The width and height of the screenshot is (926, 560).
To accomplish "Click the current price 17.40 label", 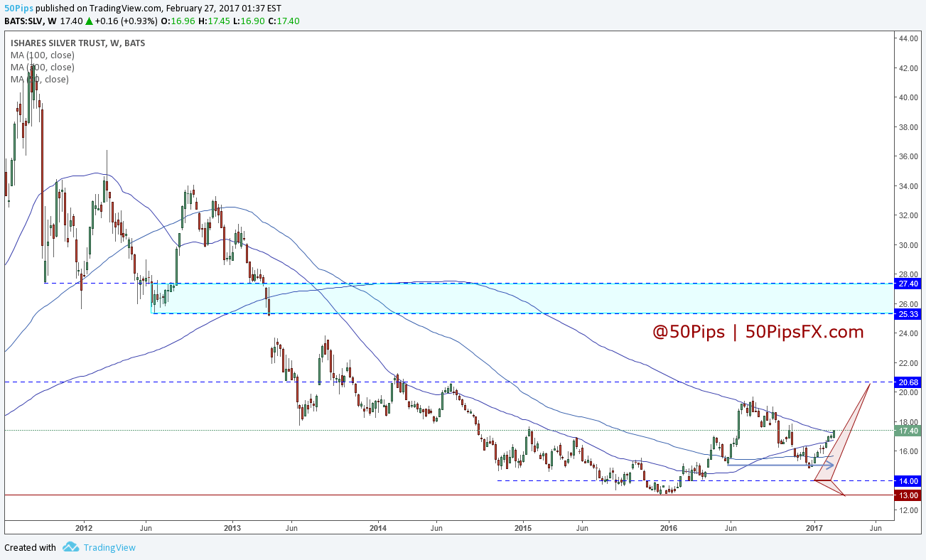I will pyautogui.click(x=909, y=431).
